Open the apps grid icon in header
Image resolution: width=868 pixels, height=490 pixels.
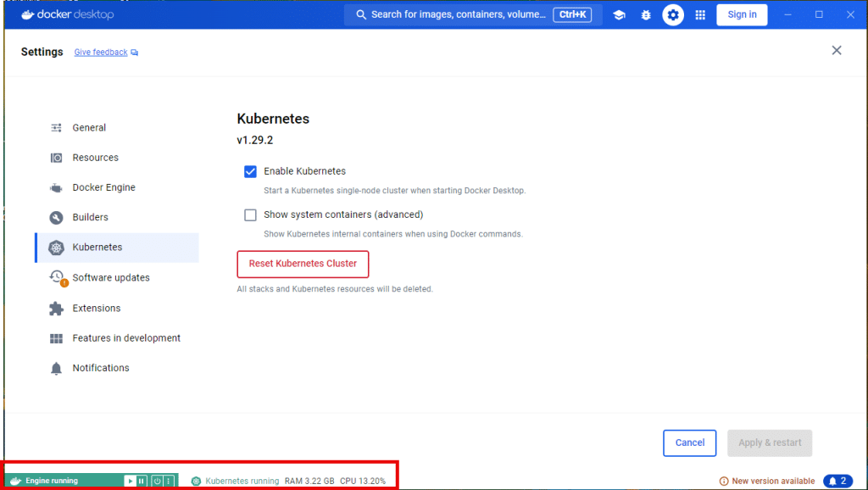tap(700, 15)
